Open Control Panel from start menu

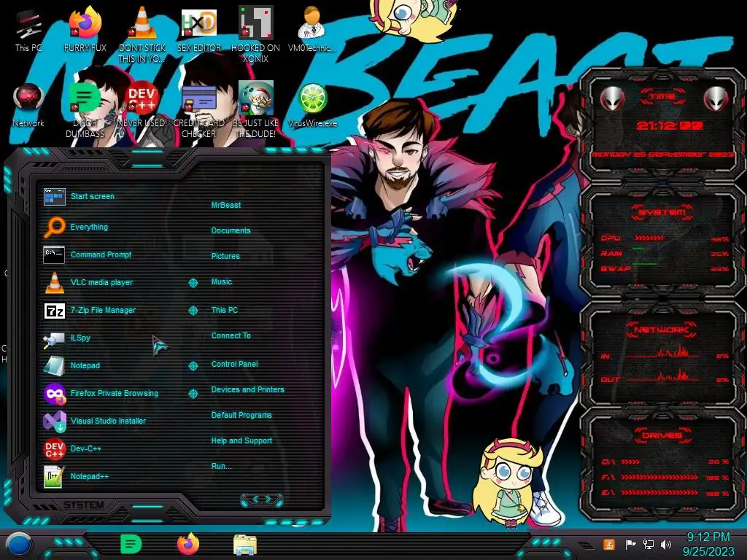click(x=234, y=364)
